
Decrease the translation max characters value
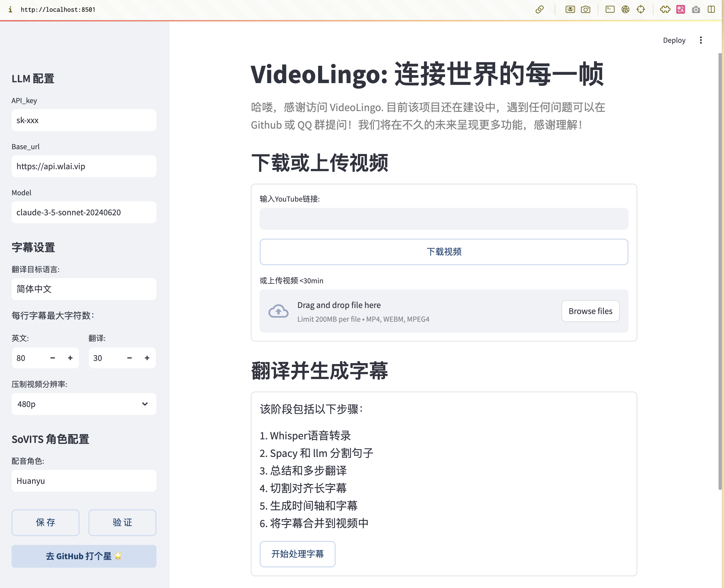tap(130, 358)
